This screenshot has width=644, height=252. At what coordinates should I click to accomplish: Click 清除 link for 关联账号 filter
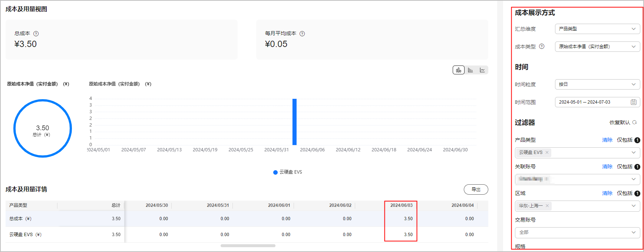click(607, 167)
